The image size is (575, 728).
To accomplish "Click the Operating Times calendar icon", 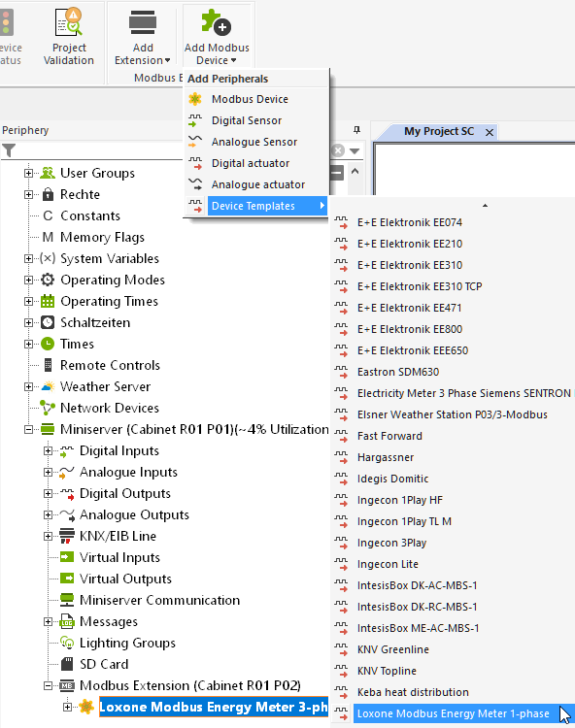I will (x=48, y=301).
